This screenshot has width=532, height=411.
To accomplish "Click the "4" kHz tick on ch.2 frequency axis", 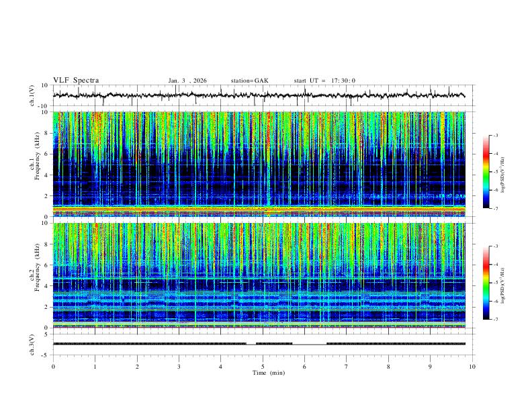I will (47, 286).
